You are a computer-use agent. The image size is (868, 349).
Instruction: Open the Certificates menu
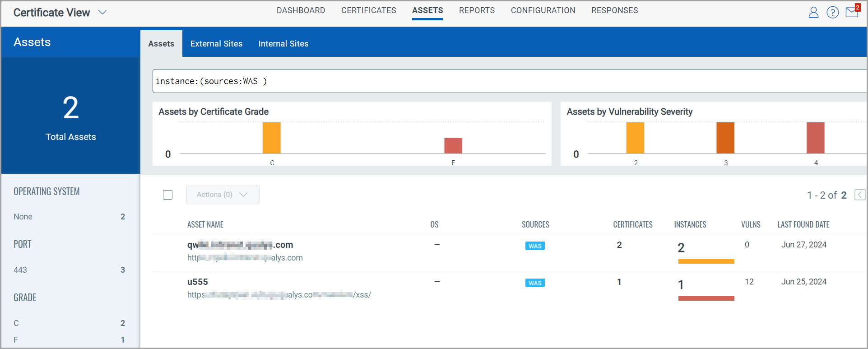368,10
